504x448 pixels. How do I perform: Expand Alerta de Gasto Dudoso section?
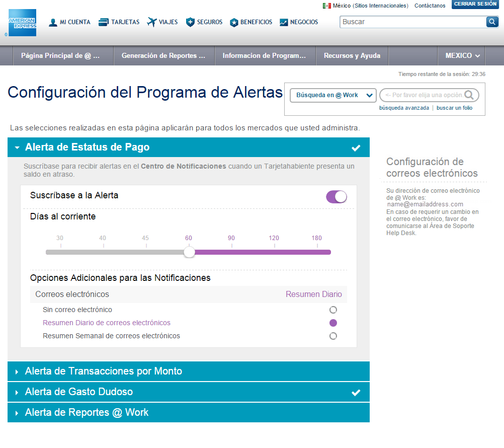pos(188,392)
